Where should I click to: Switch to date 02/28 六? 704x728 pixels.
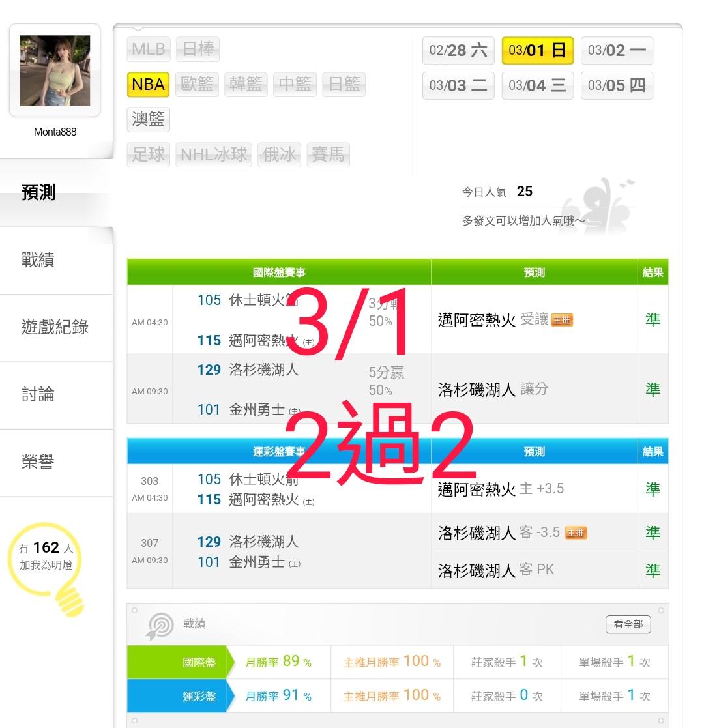pos(458,50)
